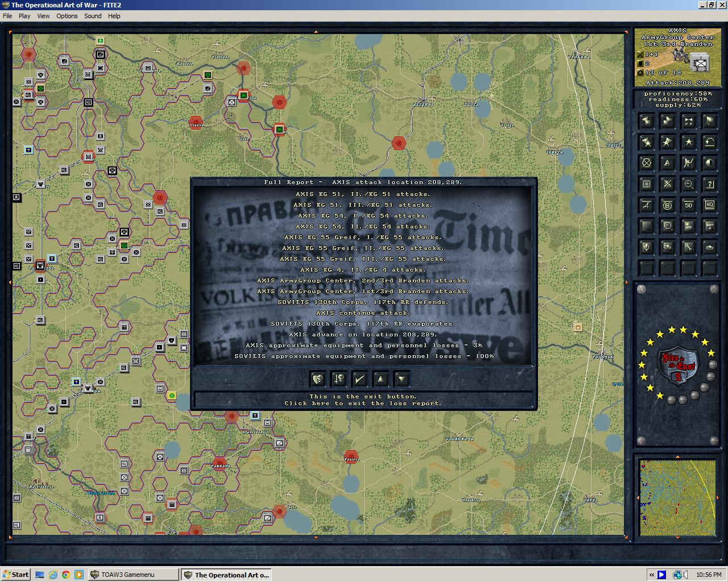Open the Sound menu
The image size is (728, 582).
point(93,16)
